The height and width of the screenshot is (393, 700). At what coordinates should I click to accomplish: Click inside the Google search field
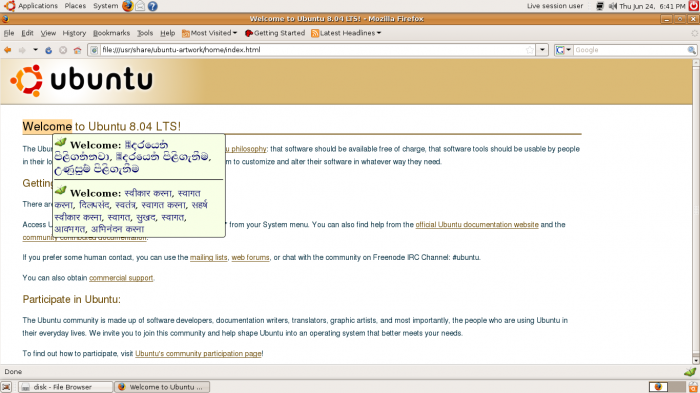tap(630, 50)
